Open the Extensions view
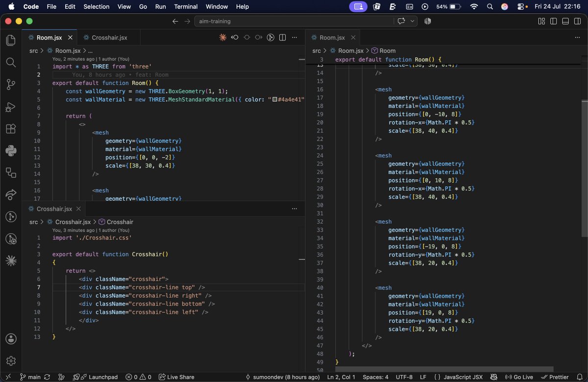Viewport: 588px width, 382px height. [11, 129]
